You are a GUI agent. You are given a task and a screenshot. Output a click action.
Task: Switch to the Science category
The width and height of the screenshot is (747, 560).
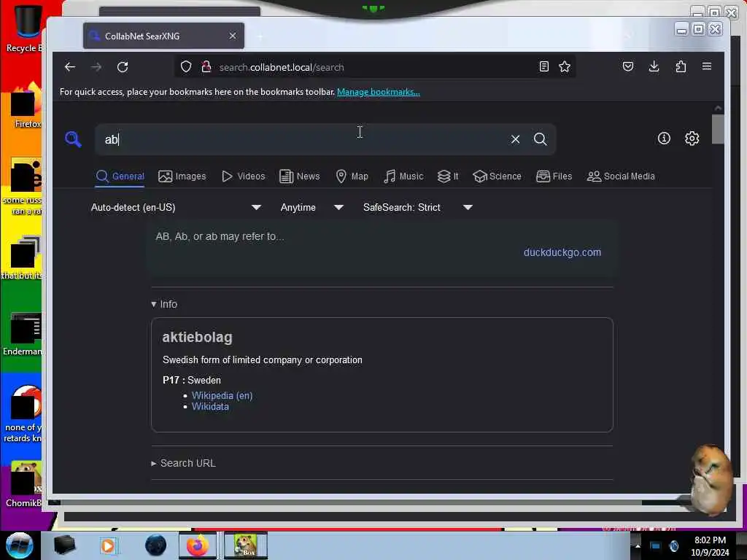[497, 176]
